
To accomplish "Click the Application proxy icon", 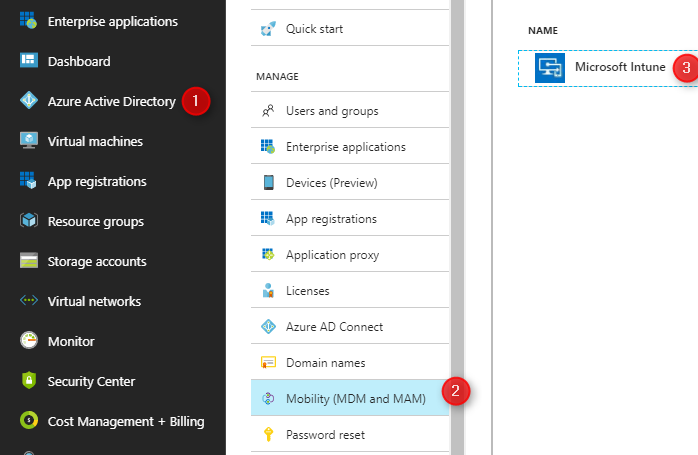I will coord(268,254).
